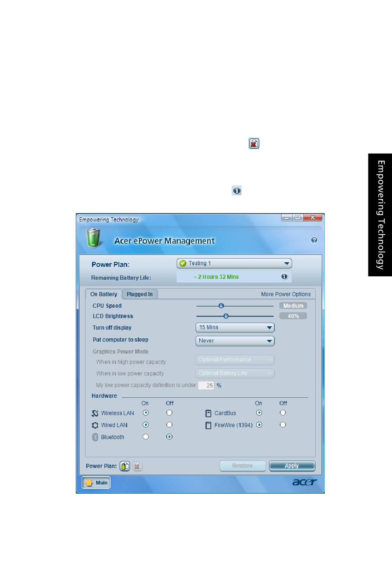Click the Restore button
Image resolution: width=392 pixels, height=563 pixels.
pos(242,466)
